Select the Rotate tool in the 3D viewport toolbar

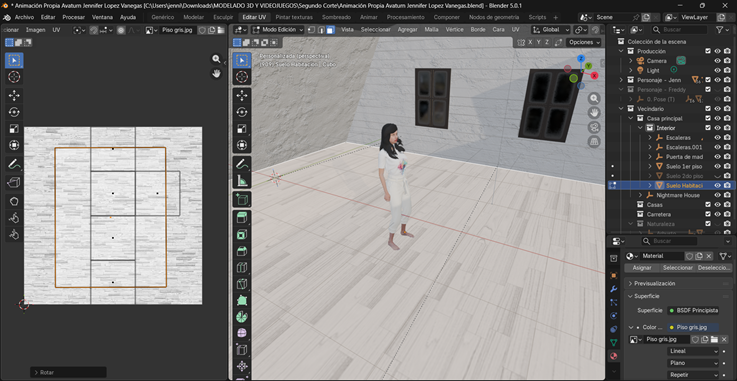click(x=242, y=112)
